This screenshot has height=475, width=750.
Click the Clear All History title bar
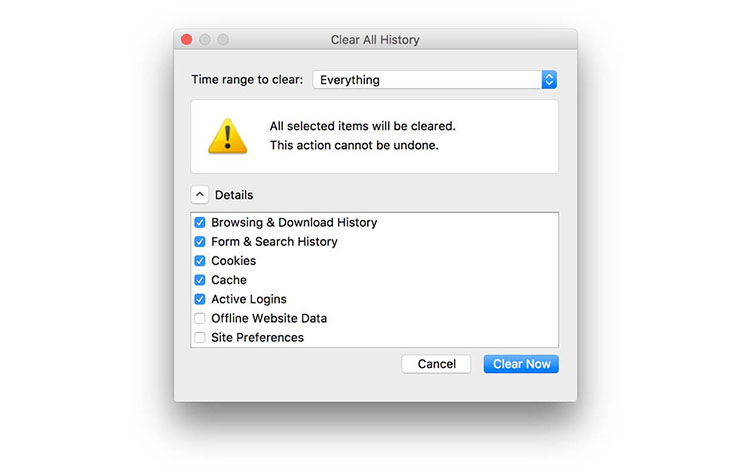pyautogui.click(x=375, y=39)
